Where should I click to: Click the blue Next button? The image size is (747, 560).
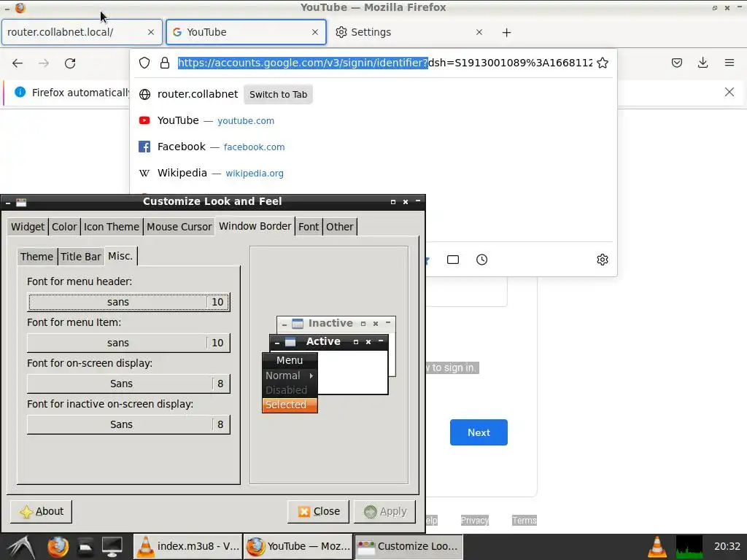(479, 432)
